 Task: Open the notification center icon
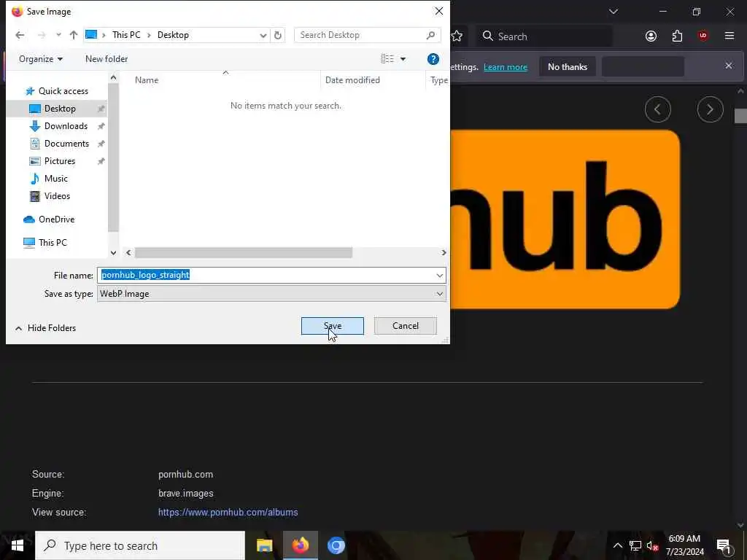coord(724,546)
